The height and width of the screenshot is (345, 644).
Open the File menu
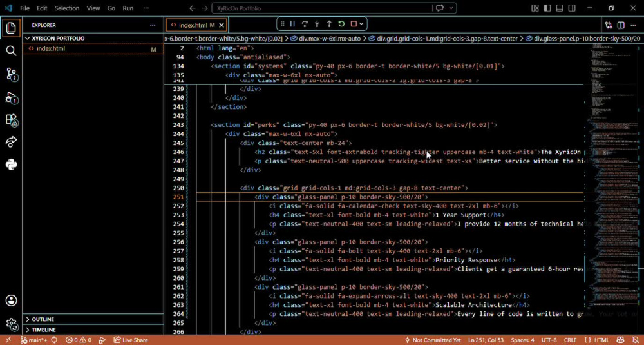pos(24,8)
